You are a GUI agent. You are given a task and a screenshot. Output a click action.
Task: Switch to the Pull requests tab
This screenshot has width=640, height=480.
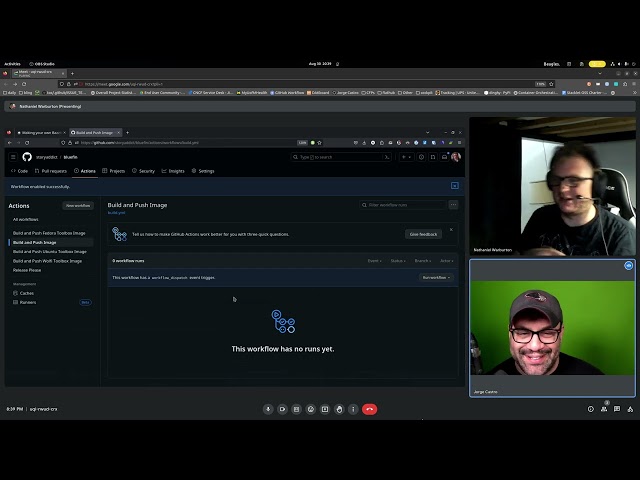(51, 171)
